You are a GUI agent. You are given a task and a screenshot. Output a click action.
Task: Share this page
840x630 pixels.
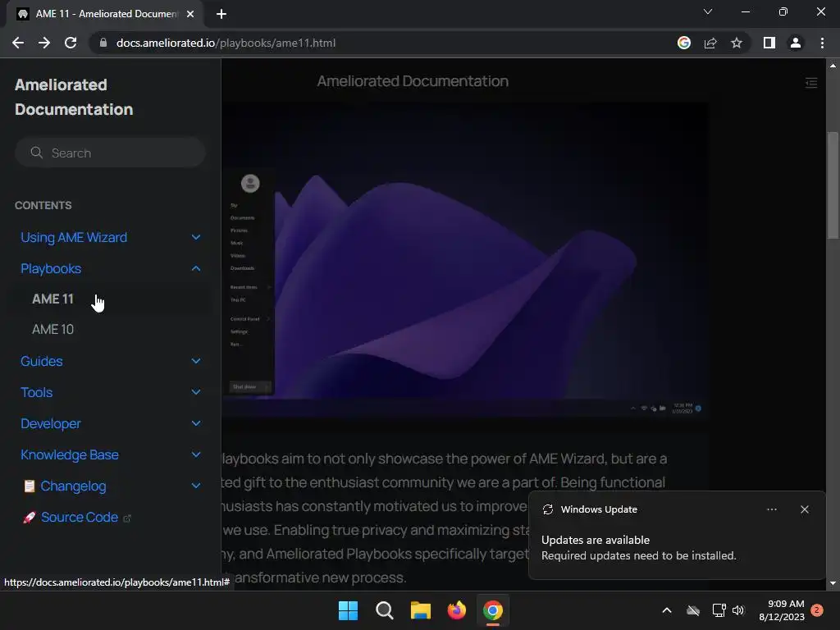[x=710, y=43]
